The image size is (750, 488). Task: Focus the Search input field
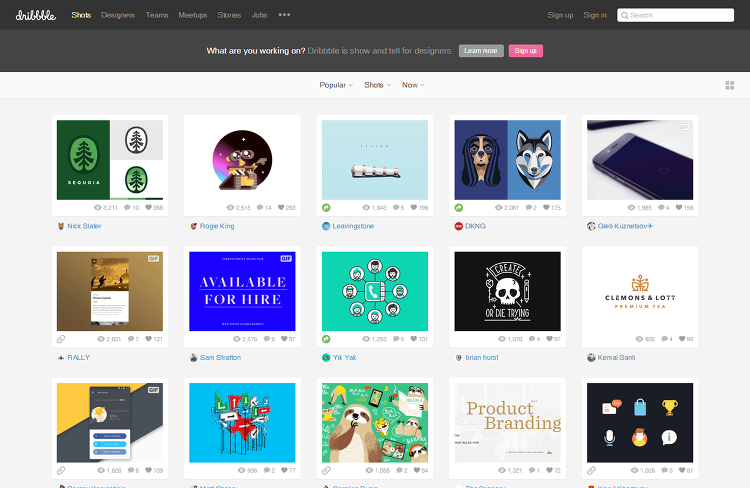[675, 15]
